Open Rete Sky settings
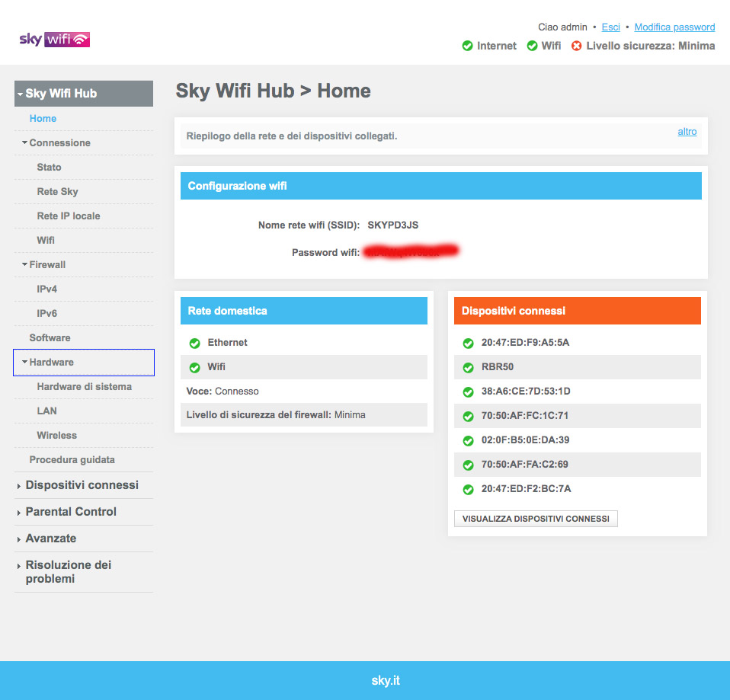The image size is (730, 700). [x=57, y=192]
